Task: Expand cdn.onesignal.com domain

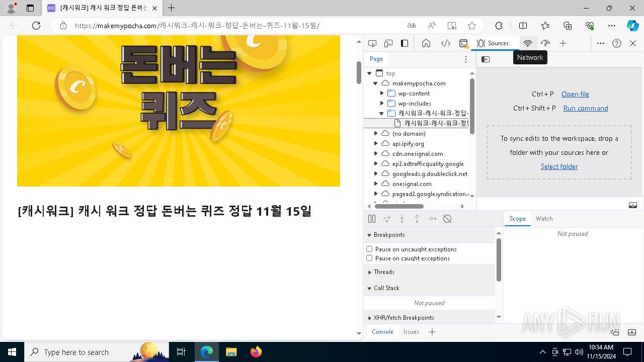Action: point(375,154)
